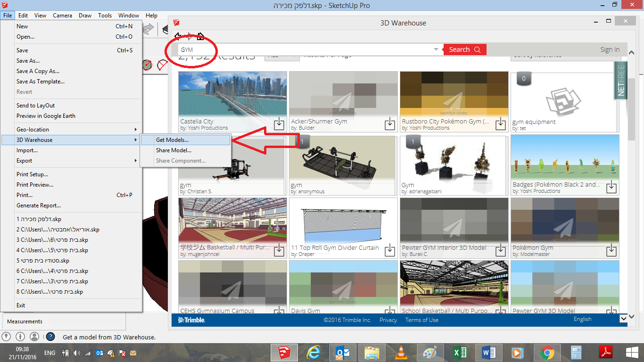Viewport: 644px width, 362px height.
Task: Select Save A Copy As entry
Action: point(72,71)
